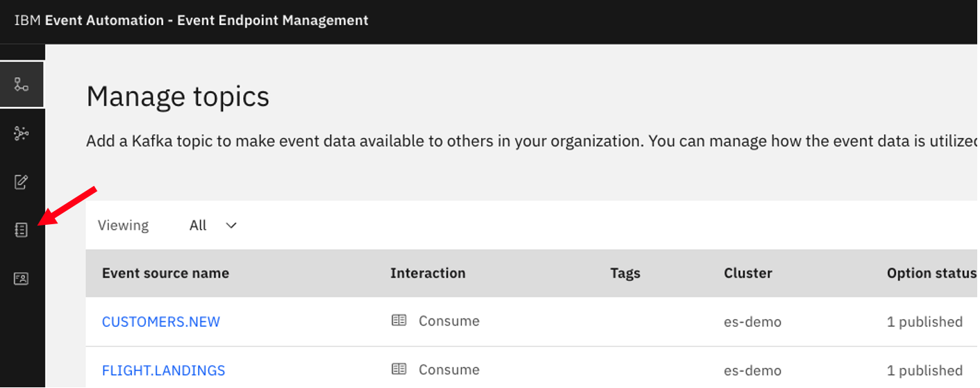The width and height of the screenshot is (980, 388).
Task: Click the Tags column header
Action: (625, 273)
